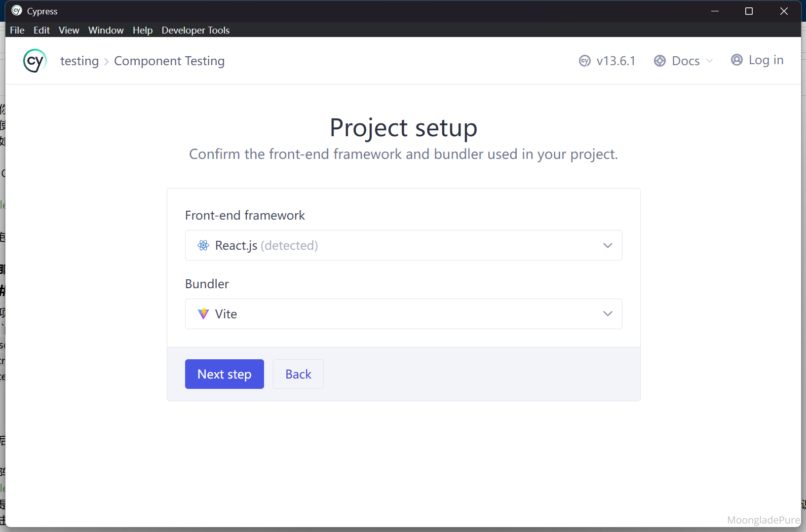Click the Cypress logo in header

click(x=35, y=61)
